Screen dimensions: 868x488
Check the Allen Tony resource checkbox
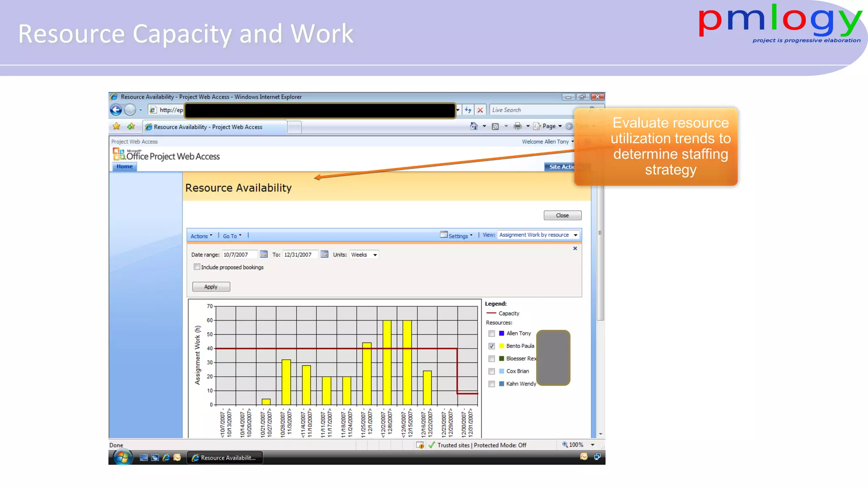tap(492, 333)
